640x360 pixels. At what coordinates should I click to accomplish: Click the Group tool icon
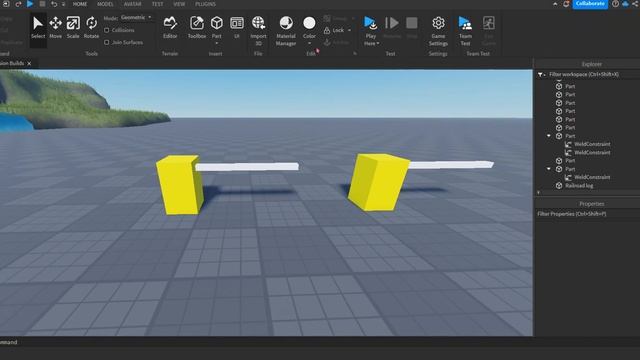pyautogui.click(x=327, y=18)
